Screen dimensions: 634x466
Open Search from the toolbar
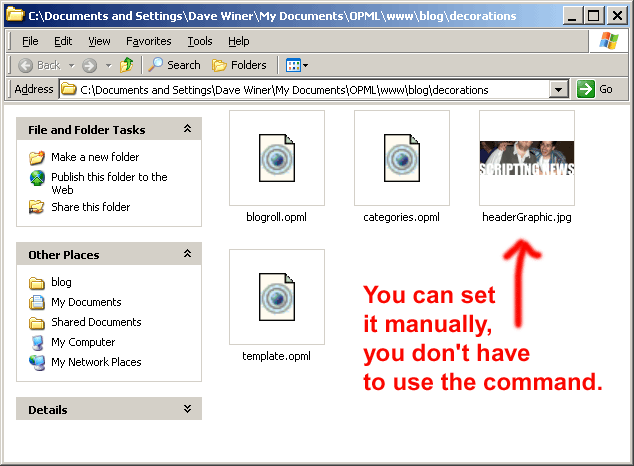click(174, 65)
